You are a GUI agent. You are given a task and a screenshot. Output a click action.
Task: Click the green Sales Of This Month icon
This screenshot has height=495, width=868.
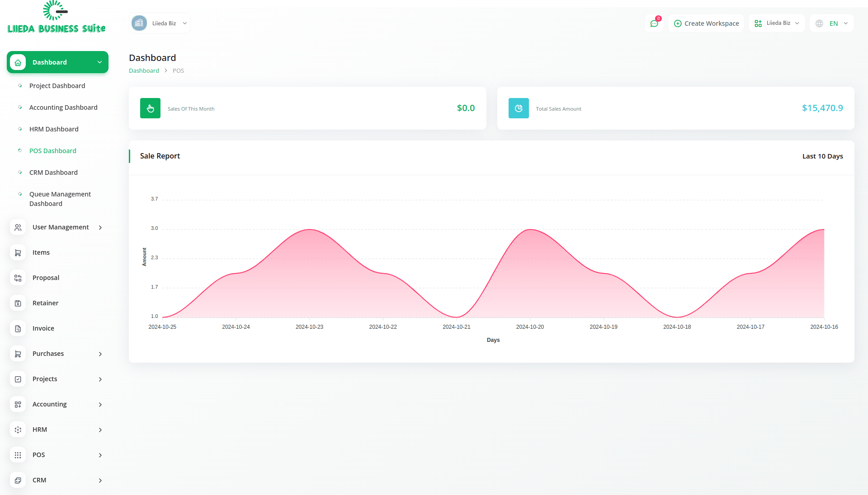point(150,108)
